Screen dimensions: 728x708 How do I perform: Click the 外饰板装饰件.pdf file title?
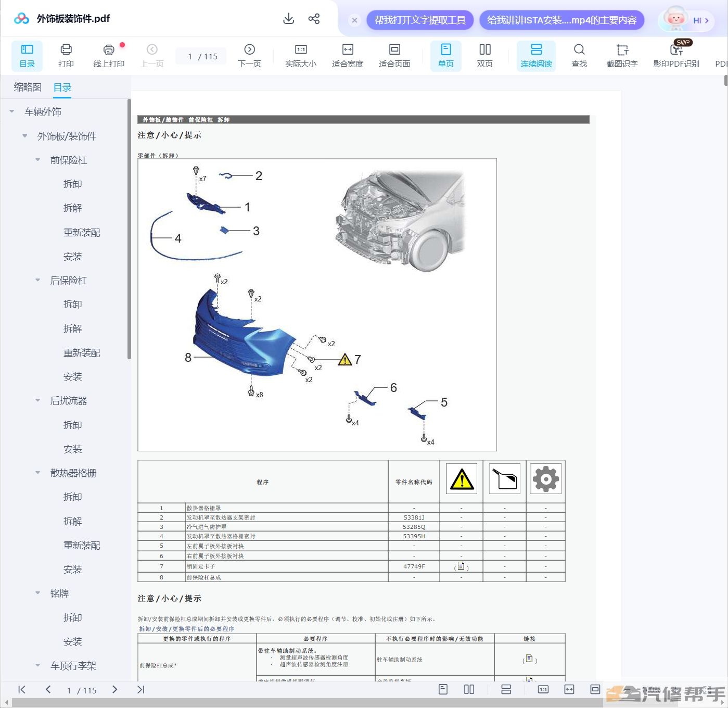point(73,19)
